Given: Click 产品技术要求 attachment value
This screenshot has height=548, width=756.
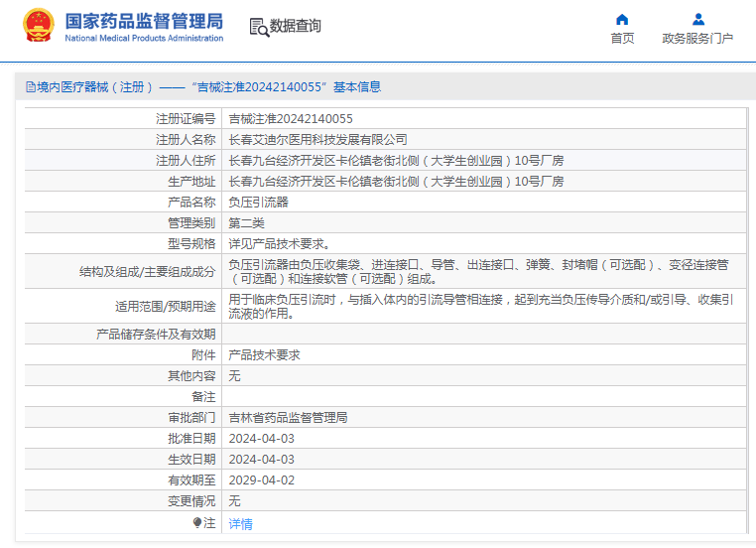Looking at the screenshot, I should pos(264,355).
